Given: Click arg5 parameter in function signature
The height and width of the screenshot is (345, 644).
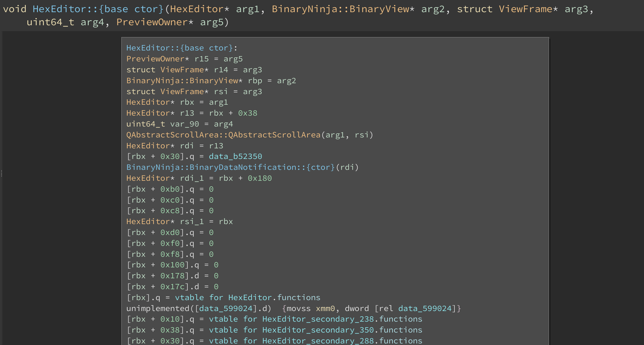Looking at the screenshot, I should point(211,22).
